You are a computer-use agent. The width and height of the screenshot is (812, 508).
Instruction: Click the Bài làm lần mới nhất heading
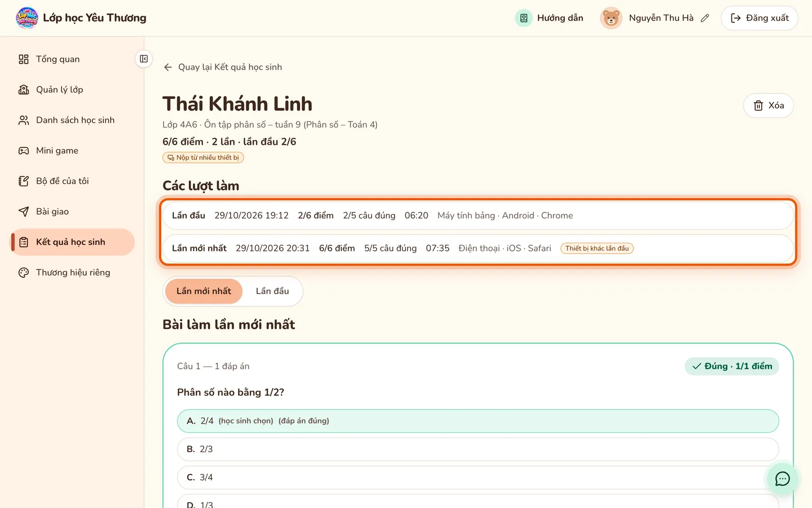[x=229, y=325]
